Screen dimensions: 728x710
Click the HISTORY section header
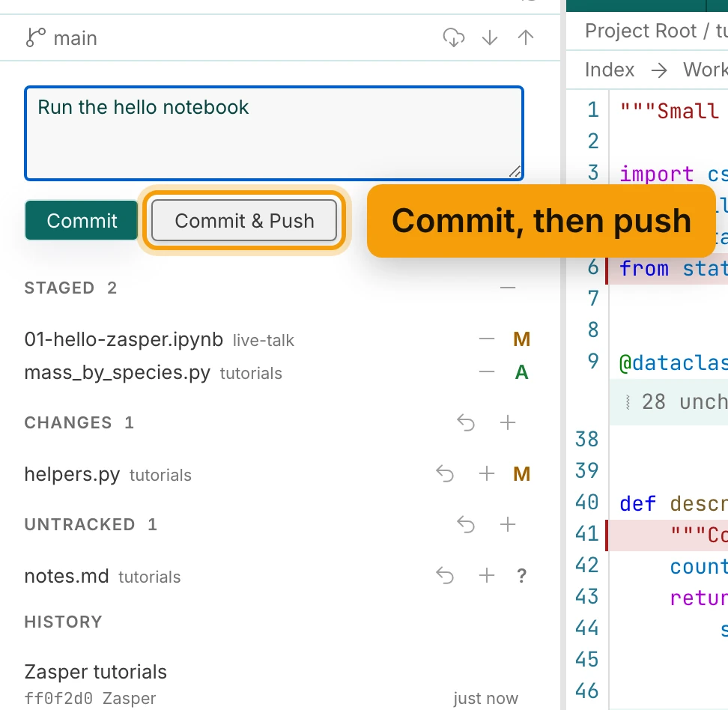pyautogui.click(x=63, y=622)
